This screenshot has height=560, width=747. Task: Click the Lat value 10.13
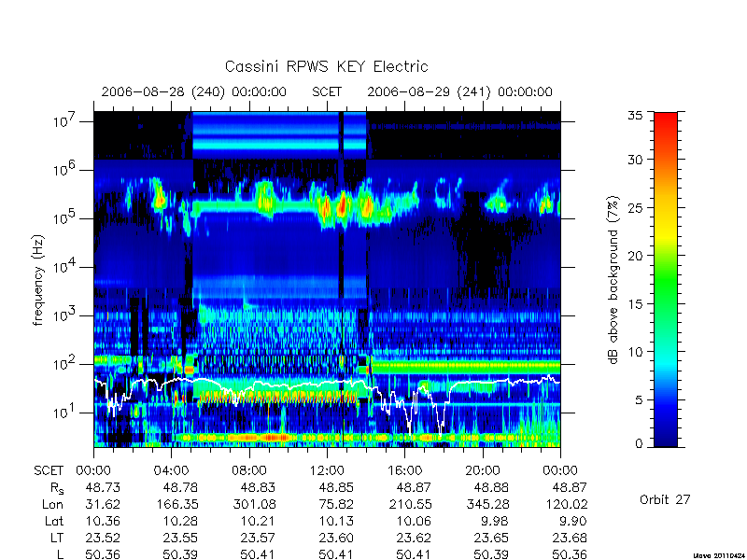pyautogui.click(x=336, y=521)
